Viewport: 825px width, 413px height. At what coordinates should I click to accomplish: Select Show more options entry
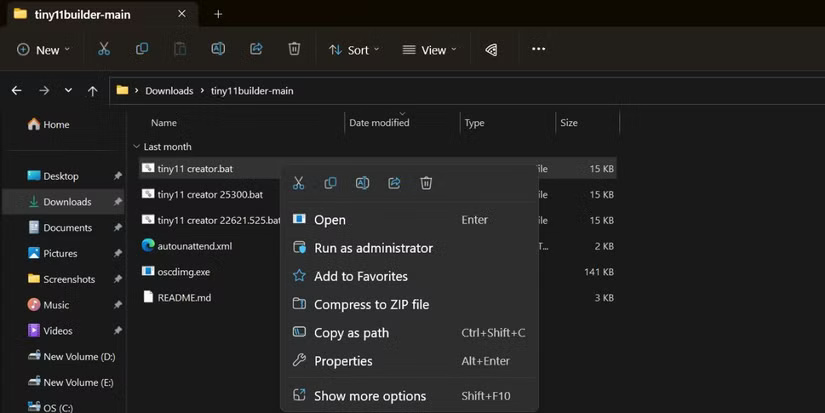(x=369, y=396)
